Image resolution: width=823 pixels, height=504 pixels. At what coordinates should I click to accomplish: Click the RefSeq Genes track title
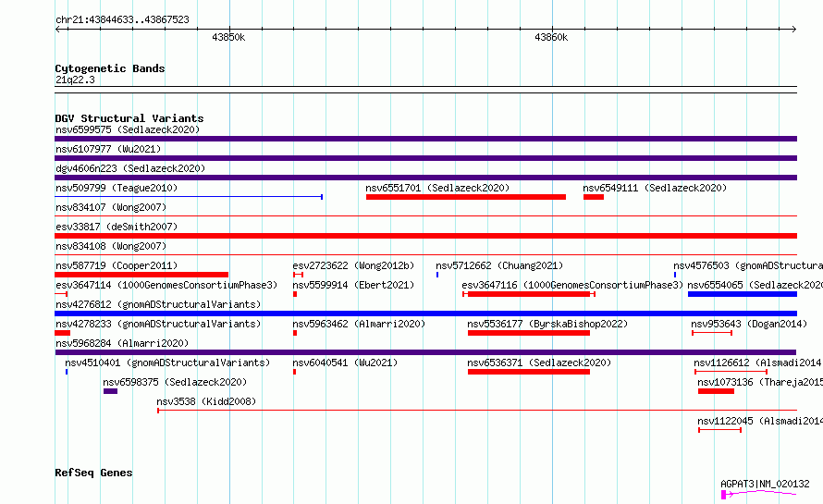click(93, 473)
